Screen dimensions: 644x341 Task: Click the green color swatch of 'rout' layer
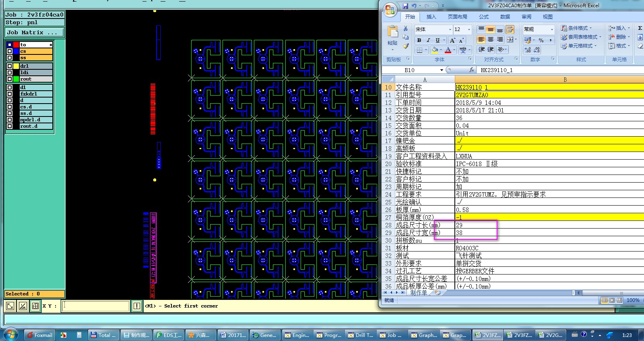[16, 79]
